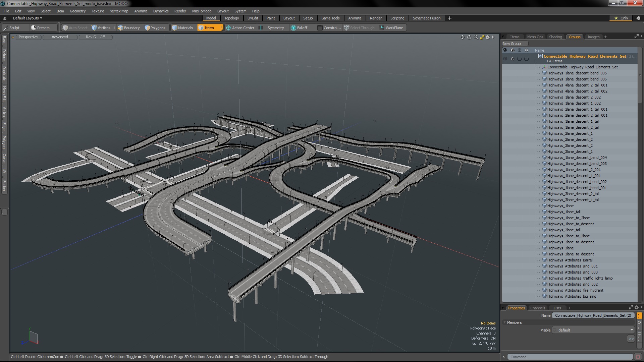Open the Geometry menu
Image resolution: width=644 pixels, height=362 pixels.
click(x=77, y=11)
